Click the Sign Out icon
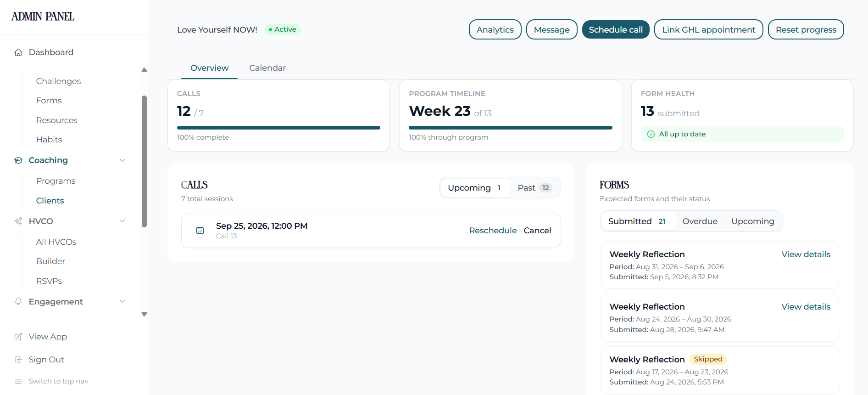 (x=18, y=360)
